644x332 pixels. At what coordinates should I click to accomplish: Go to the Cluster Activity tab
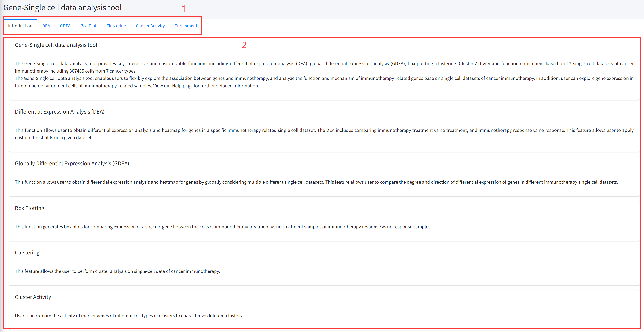(x=150, y=26)
